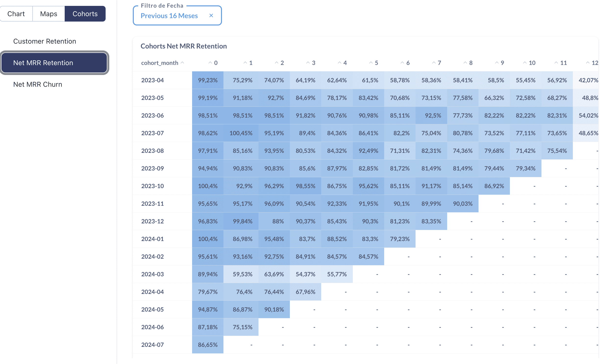Open the Net MRR Churn report
The height and width of the screenshot is (364, 614).
point(37,84)
